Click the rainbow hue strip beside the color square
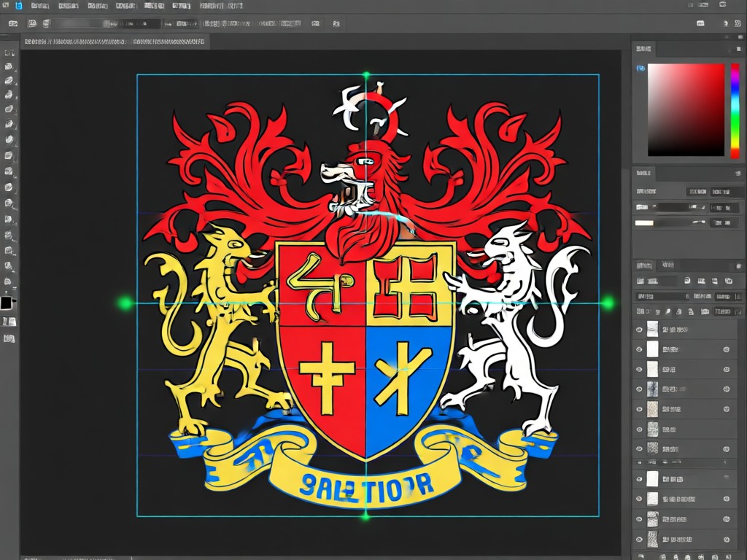Image resolution: width=747 pixels, height=560 pixels. (x=735, y=110)
